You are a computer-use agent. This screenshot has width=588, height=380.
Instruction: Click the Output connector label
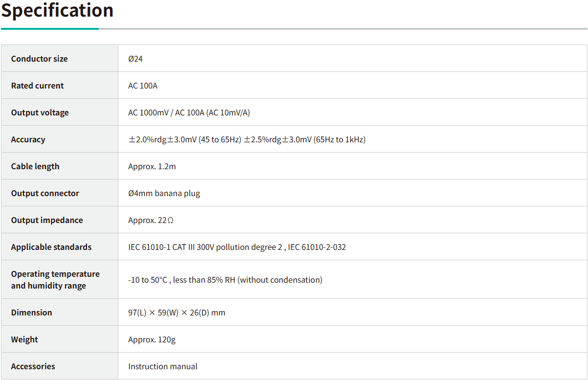point(45,193)
